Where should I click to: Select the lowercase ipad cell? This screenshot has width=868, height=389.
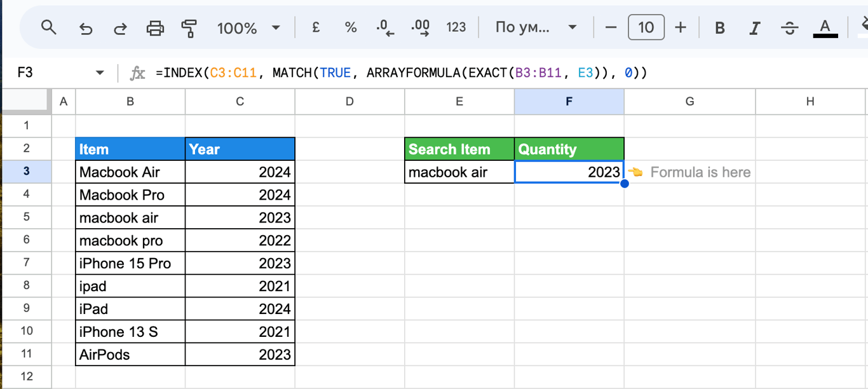(x=130, y=287)
